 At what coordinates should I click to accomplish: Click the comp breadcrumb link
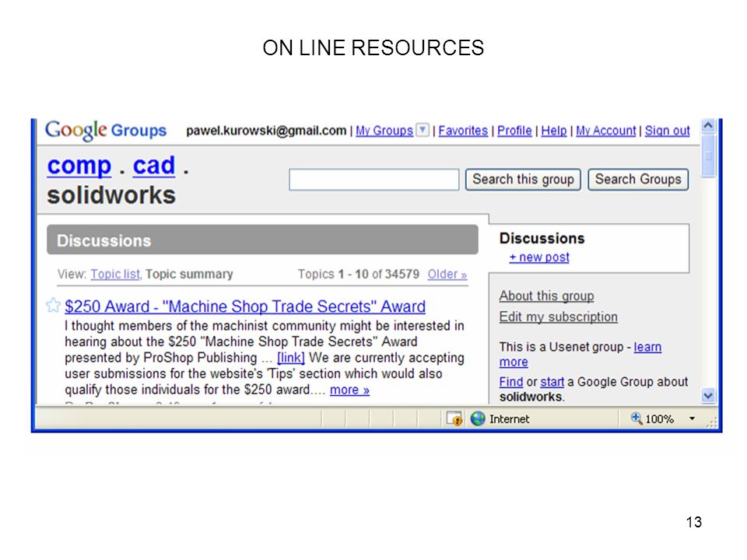[x=79, y=166]
